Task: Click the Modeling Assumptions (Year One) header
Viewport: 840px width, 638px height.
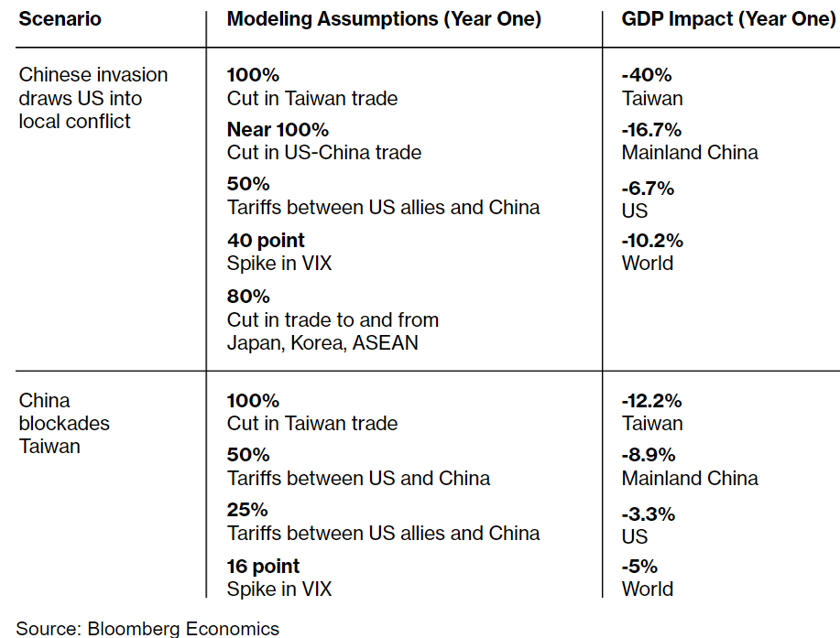Action: pyautogui.click(x=384, y=19)
